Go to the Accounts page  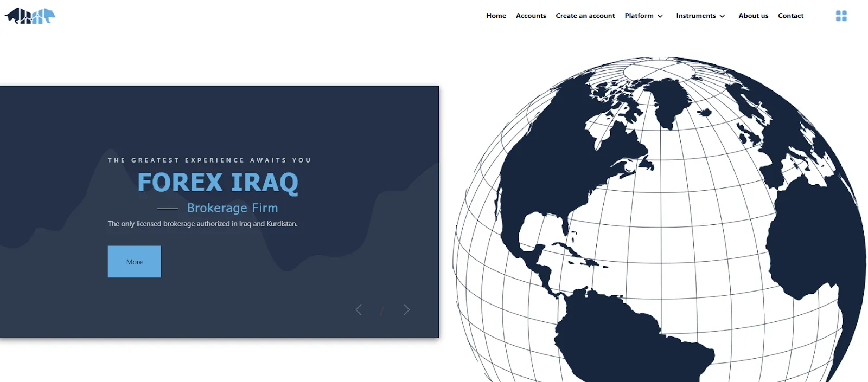point(531,16)
